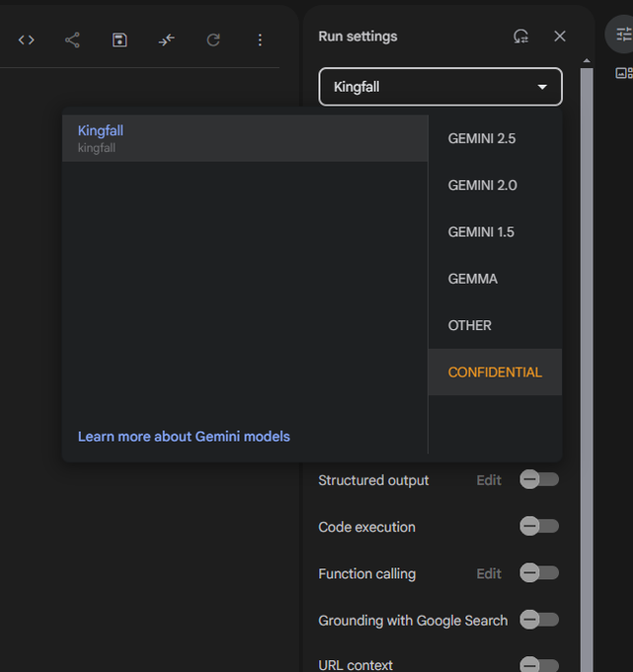Click the 'Grounding with Google Search' label

tap(413, 621)
